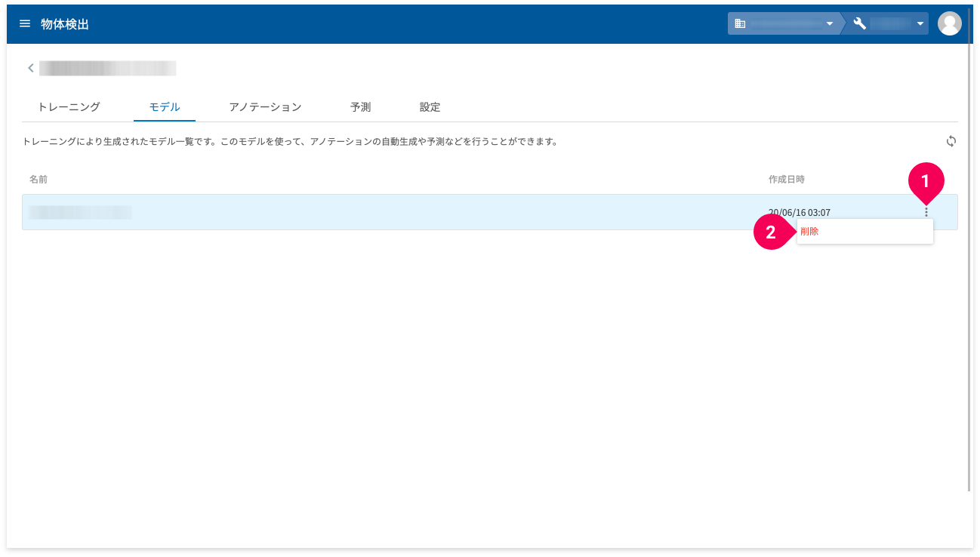The image size is (980, 557).
Task: Select the 20/06/16 03:07 date cell
Action: [x=800, y=213]
